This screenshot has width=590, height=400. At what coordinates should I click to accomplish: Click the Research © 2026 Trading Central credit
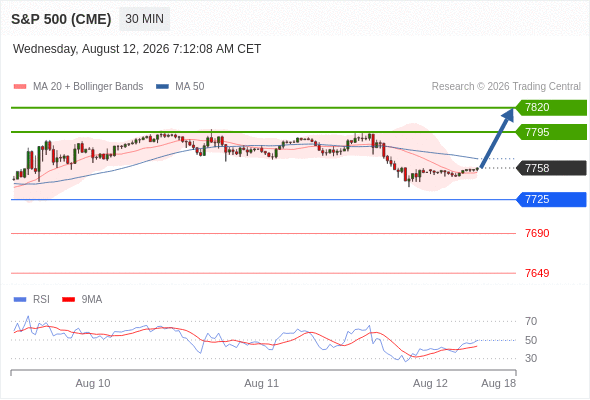point(506,87)
